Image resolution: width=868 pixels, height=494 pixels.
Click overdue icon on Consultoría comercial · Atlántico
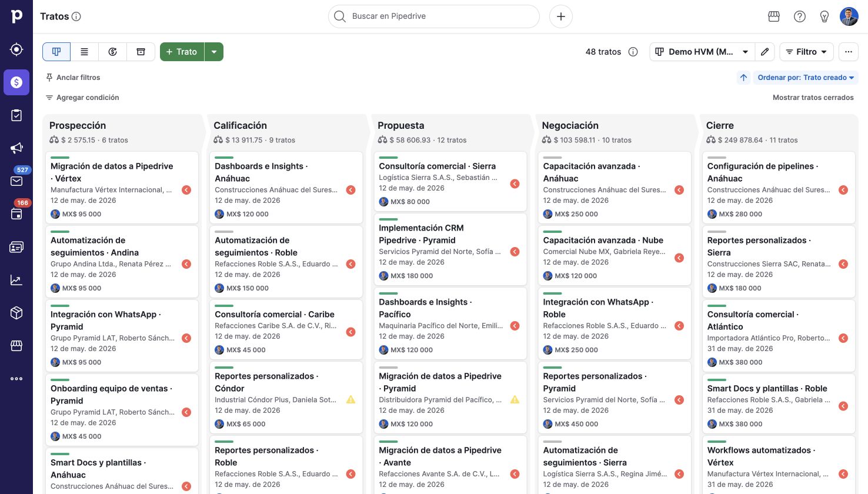point(843,338)
